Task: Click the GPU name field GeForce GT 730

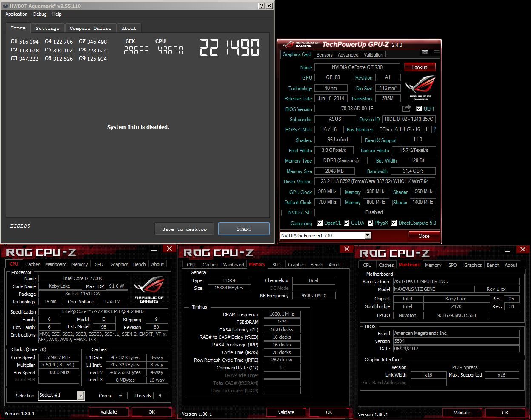Action: pyautogui.click(x=357, y=67)
